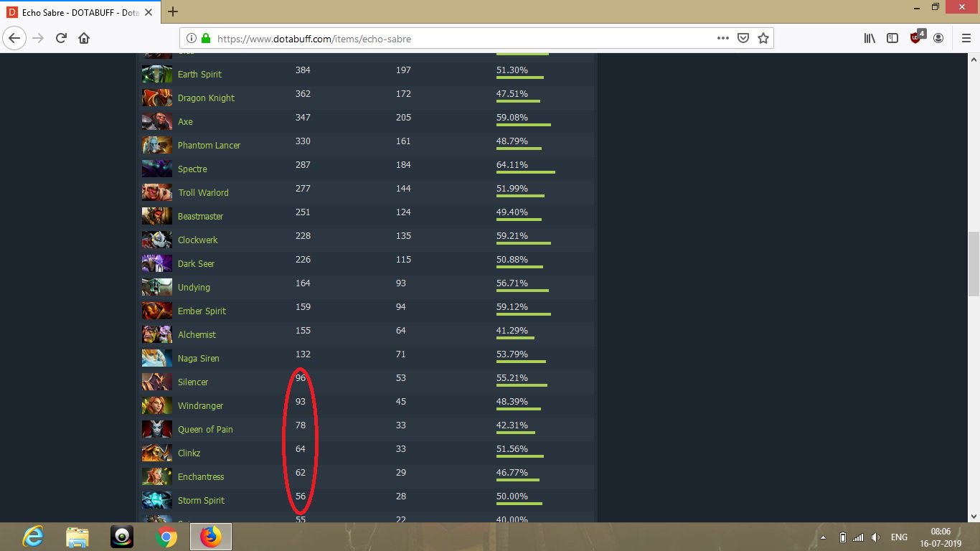The image size is (980, 551).
Task: Go back to the previous page
Action: pos(16,38)
